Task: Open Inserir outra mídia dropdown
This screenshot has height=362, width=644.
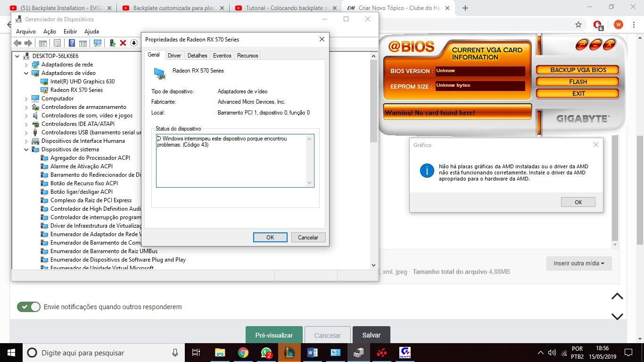Action: 579,263
